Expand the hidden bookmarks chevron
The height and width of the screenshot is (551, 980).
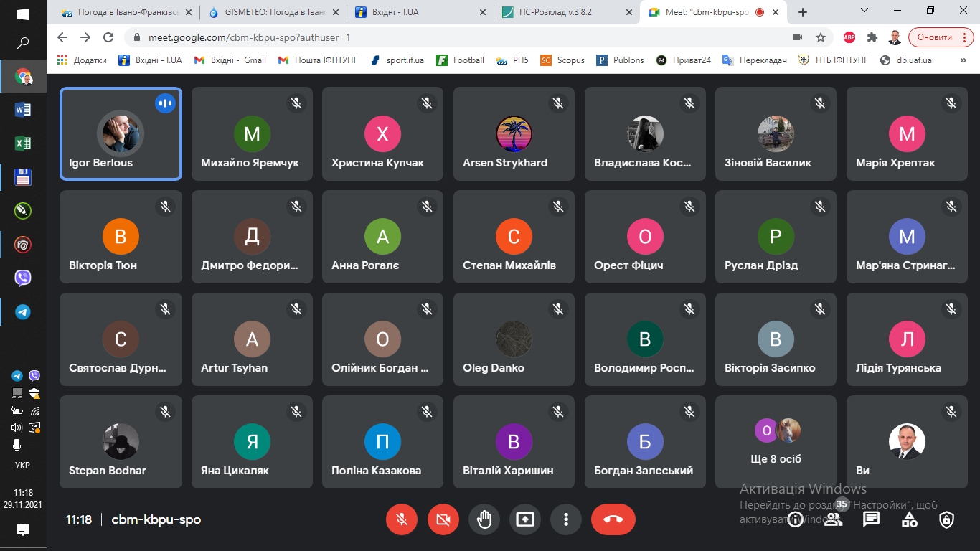tap(963, 60)
